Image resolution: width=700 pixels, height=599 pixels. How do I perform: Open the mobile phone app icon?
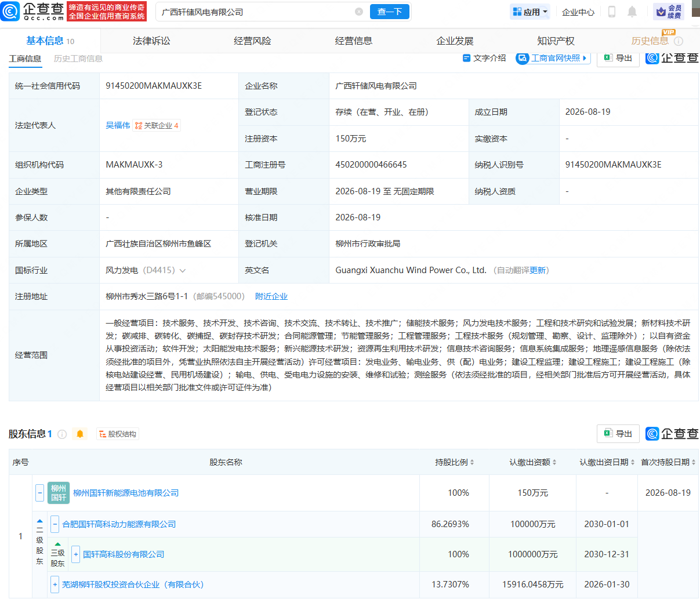coord(612,12)
